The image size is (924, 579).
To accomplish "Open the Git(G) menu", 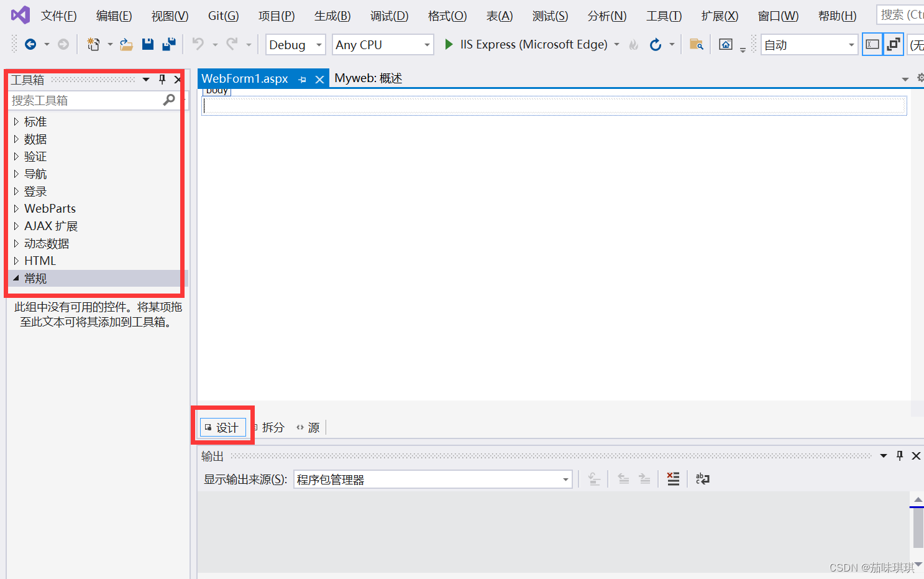I will tap(224, 16).
